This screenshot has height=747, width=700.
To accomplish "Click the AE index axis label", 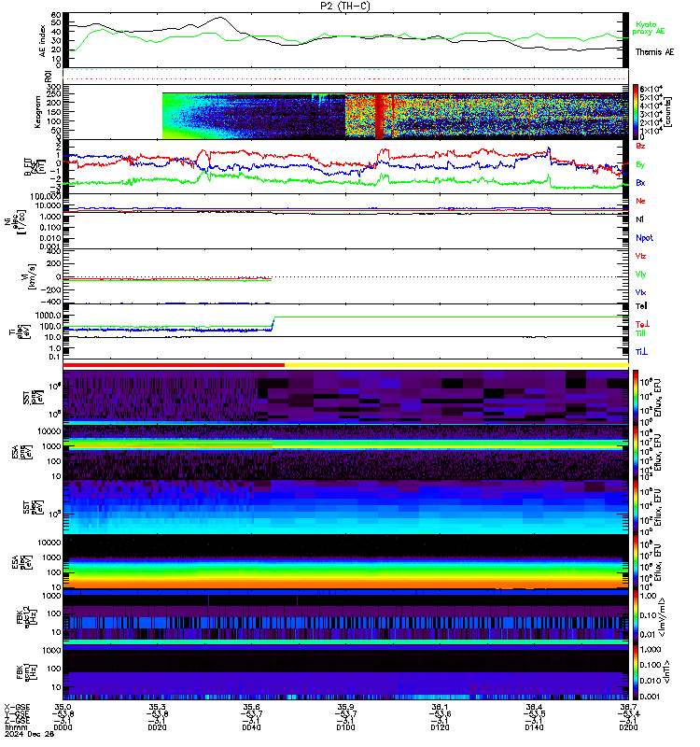I will [43, 41].
